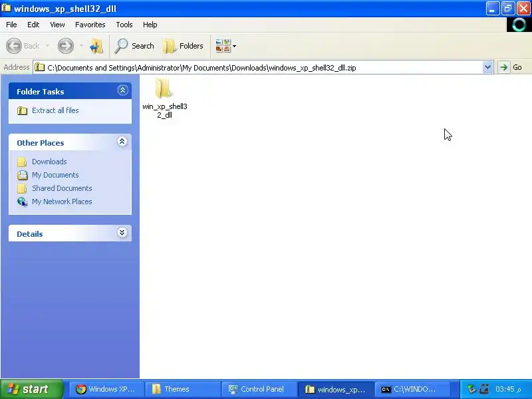Go to the Downloads link
The width and height of the screenshot is (532, 399).
(x=49, y=162)
